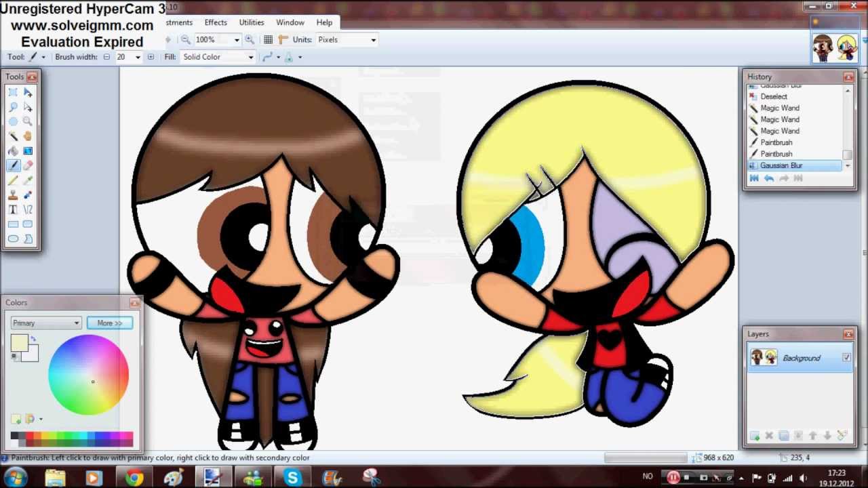This screenshot has height=488, width=868.
Task: Click the Add New Layer icon
Action: point(754,436)
